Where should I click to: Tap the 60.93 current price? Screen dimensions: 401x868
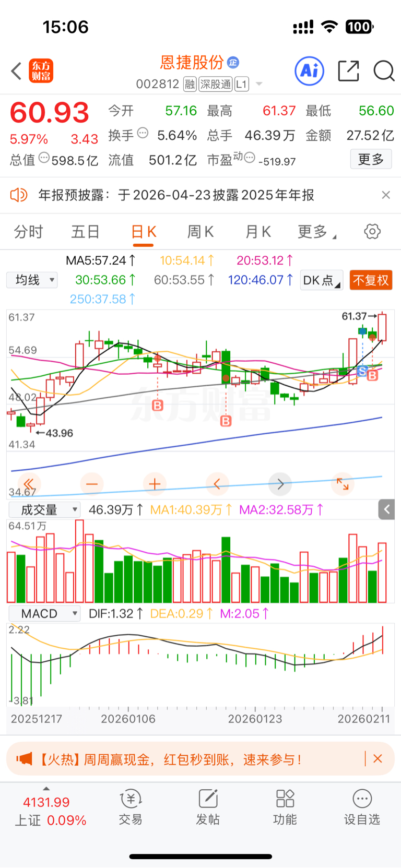(x=50, y=113)
